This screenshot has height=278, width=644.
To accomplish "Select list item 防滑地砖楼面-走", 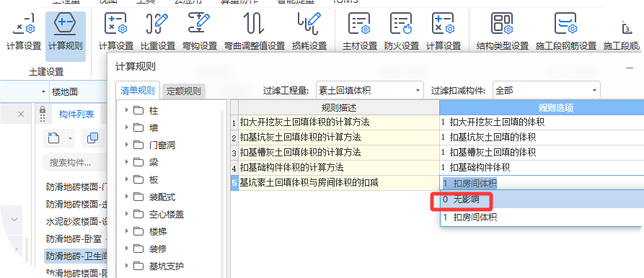I will pos(76,205).
